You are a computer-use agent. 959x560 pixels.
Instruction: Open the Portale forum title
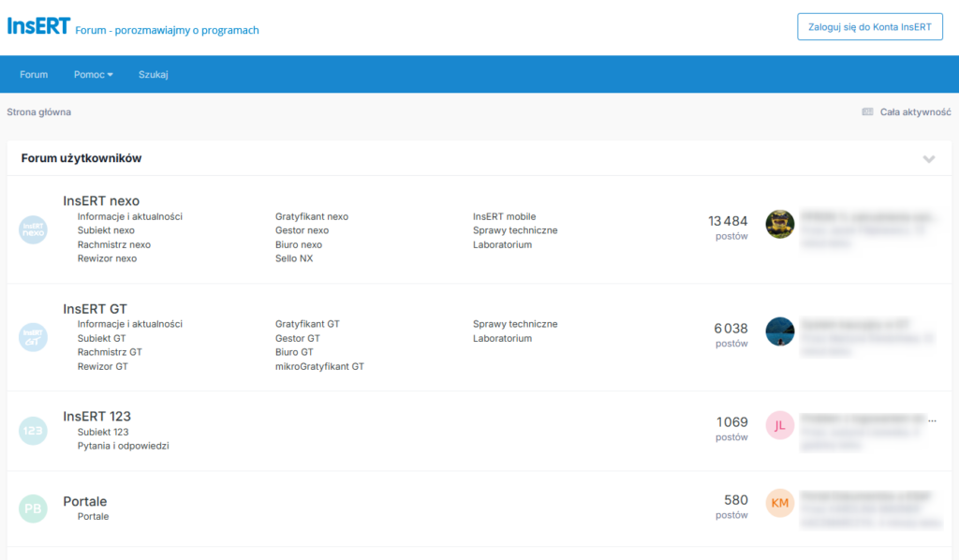tap(85, 501)
